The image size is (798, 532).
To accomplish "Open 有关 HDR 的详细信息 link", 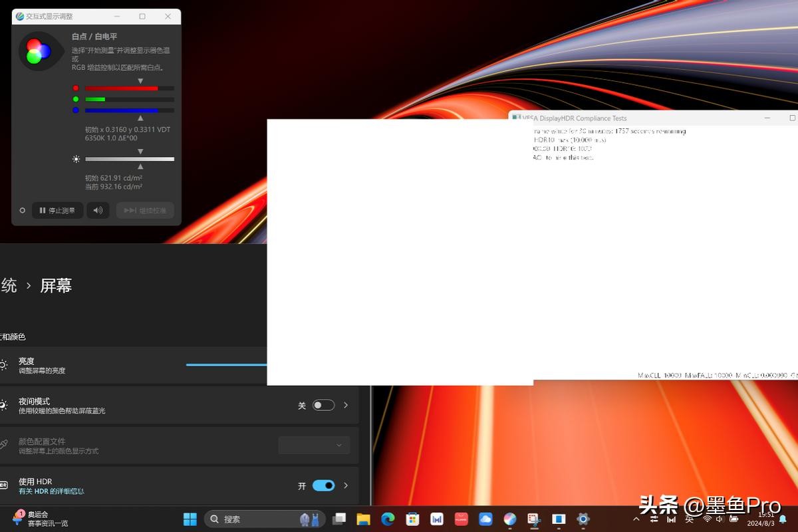I will pyautogui.click(x=51, y=491).
